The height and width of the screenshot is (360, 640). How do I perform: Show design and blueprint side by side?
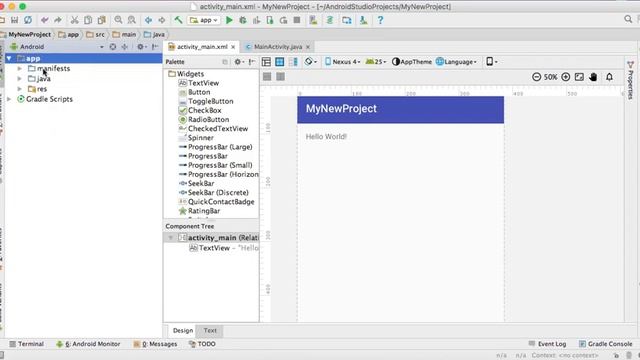click(x=293, y=62)
